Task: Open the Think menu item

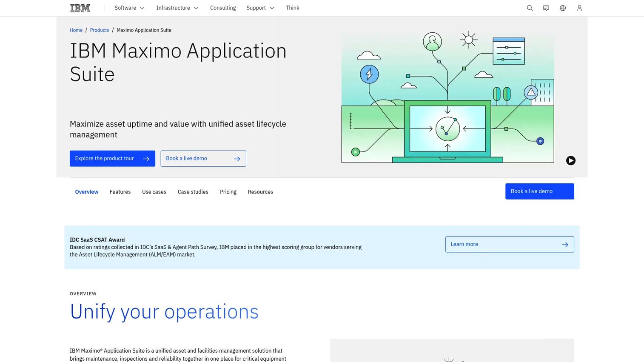Action: pos(293,8)
